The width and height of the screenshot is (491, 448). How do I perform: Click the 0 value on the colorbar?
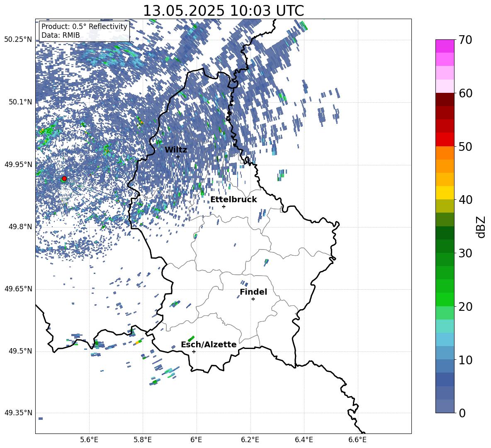pyautogui.click(x=462, y=413)
